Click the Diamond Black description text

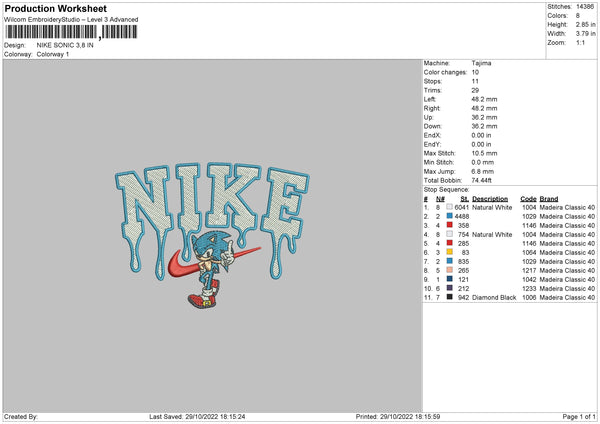click(494, 297)
